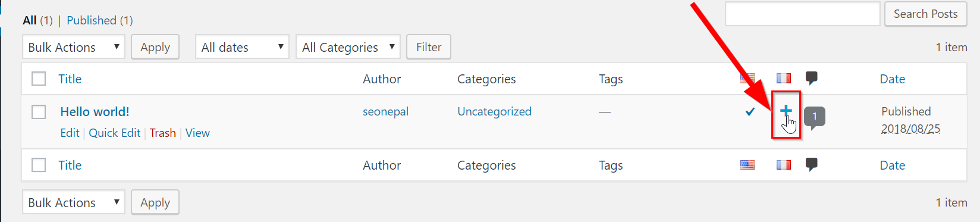Screen dimensions: 980x222
Task: Click the US flag icon in header row
Action: [x=747, y=79]
